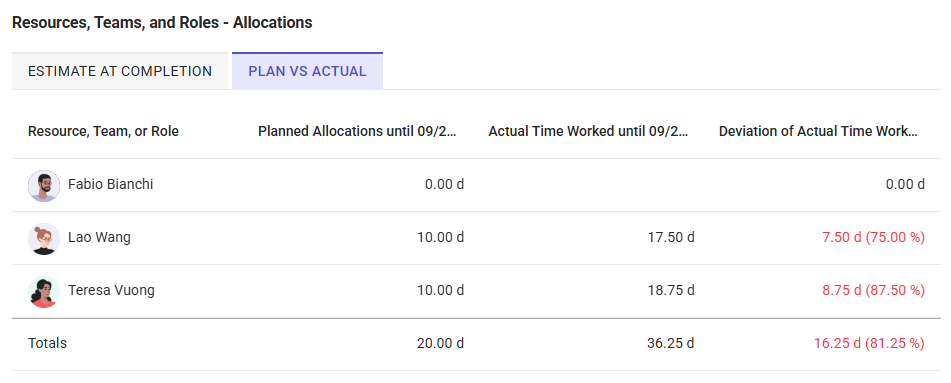Click Fabio Bianchi's avatar picture
The height and width of the screenshot is (383, 951).
(44, 185)
